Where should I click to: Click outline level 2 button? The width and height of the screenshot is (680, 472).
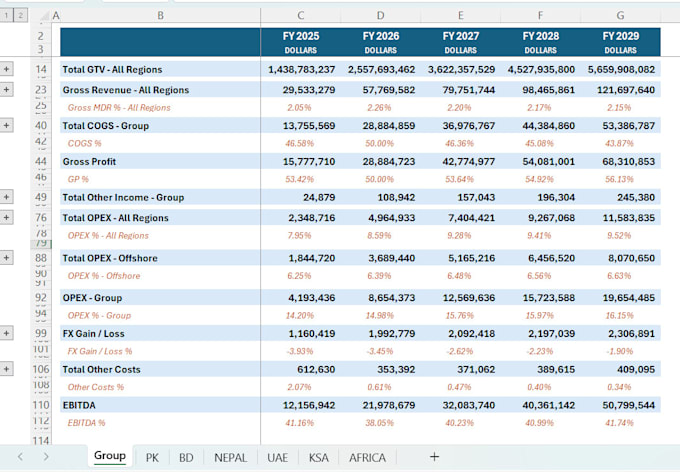21,16
